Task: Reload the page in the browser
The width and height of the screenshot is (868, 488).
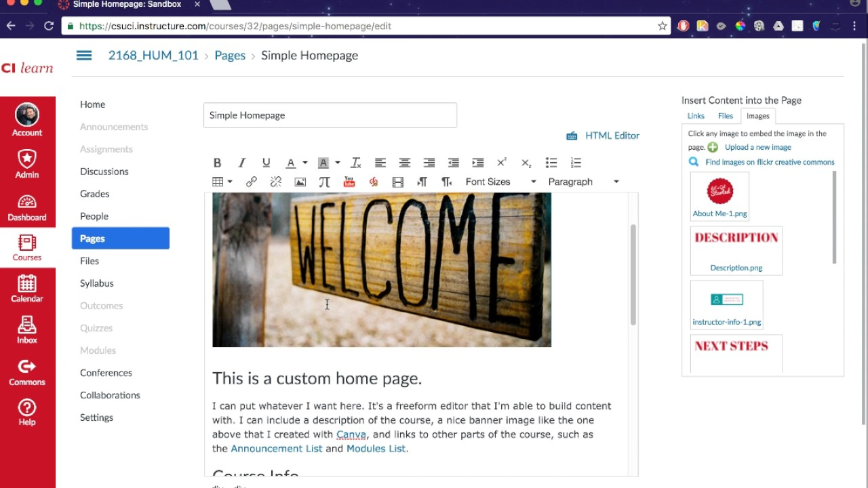Action: pos(49,26)
